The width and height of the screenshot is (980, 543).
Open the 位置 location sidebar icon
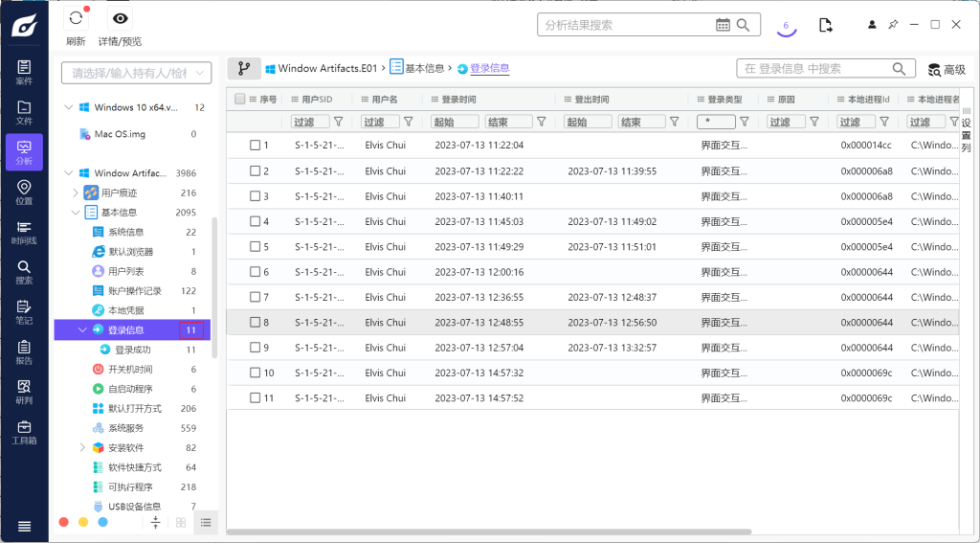[24, 192]
